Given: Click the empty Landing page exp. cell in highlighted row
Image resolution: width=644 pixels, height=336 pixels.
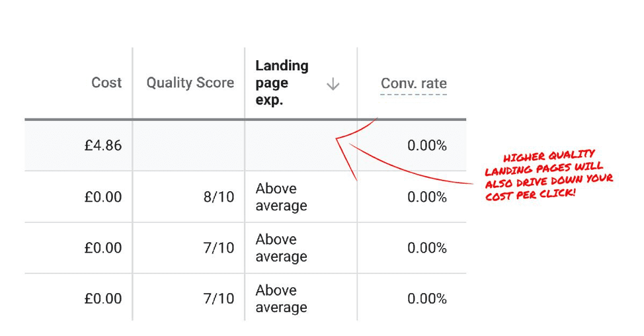Looking at the screenshot, I should point(301,146).
